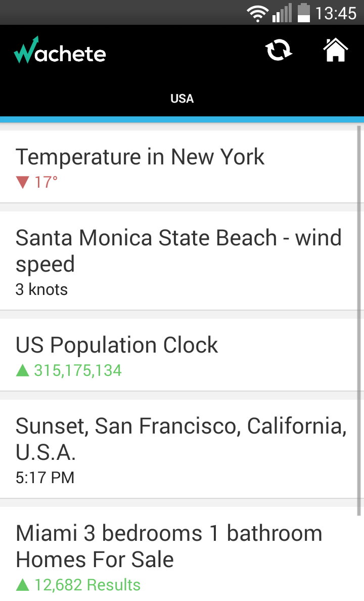Open the US Population Clock item
Image resolution: width=364 pixels, height=601 pixels.
point(117,345)
